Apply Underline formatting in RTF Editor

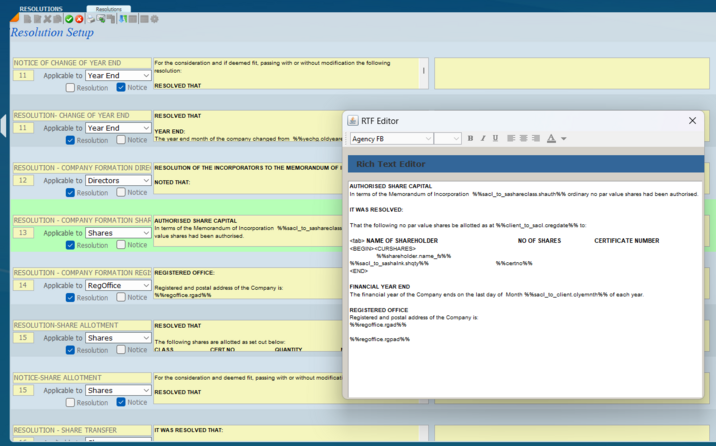[x=495, y=139]
